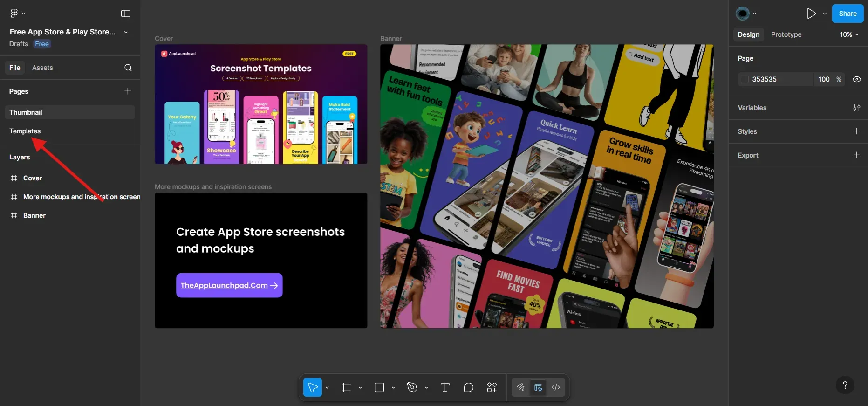This screenshot has width=868, height=406.
Task: Click the page opacity 100 field
Action: (x=824, y=79)
